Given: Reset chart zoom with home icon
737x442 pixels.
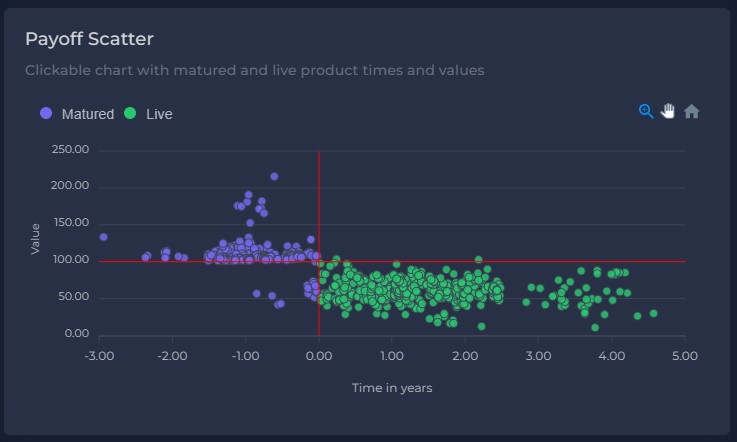Looking at the screenshot, I should pyautogui.click(x=691, y=111).
